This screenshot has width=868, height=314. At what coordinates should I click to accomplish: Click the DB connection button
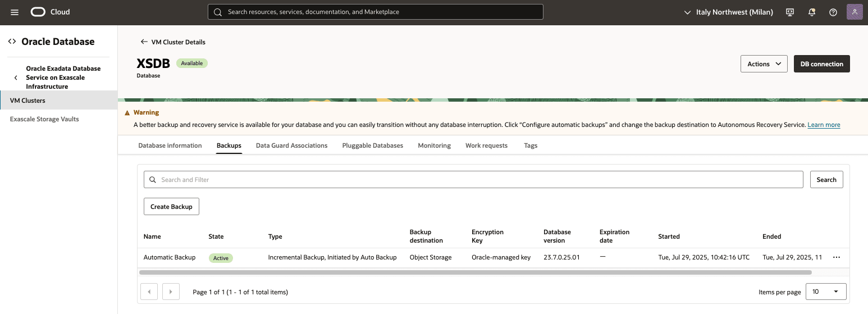(x=821, y=64)
